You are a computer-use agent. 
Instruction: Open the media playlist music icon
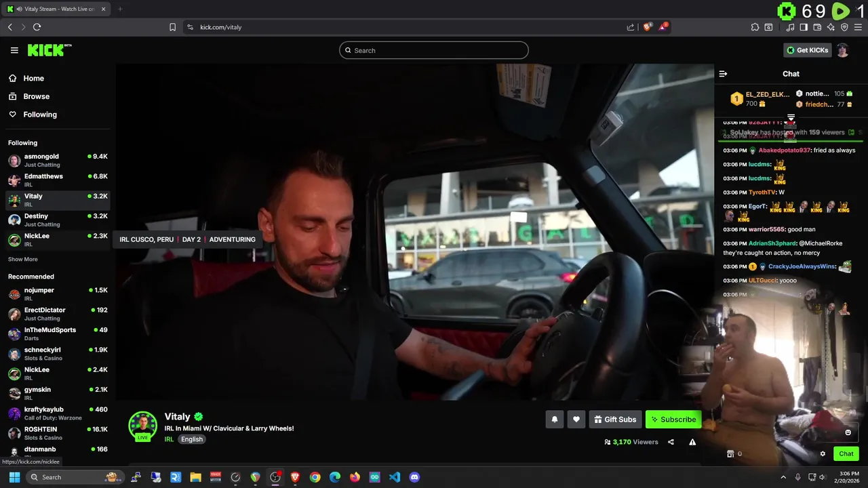coord(790,27)
